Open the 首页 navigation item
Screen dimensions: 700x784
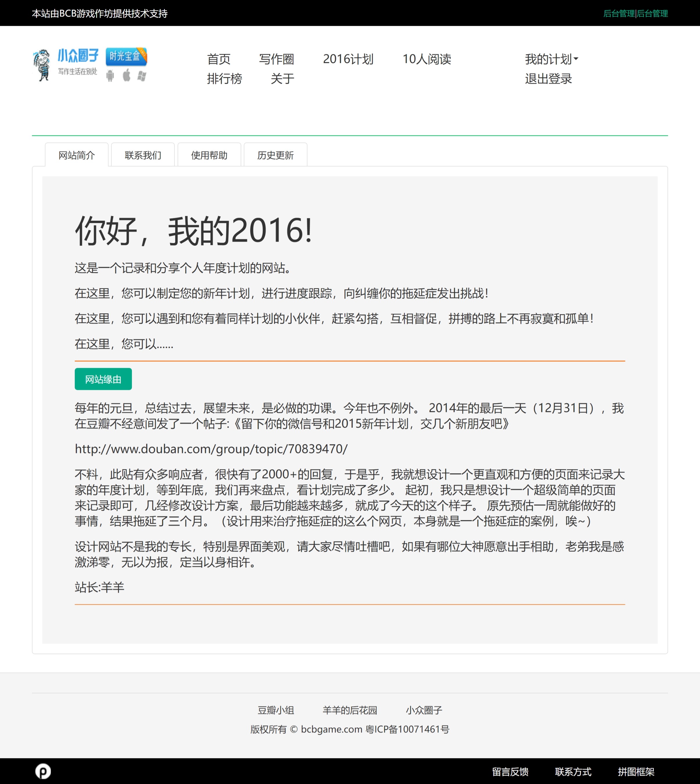[x=219, y=59]
